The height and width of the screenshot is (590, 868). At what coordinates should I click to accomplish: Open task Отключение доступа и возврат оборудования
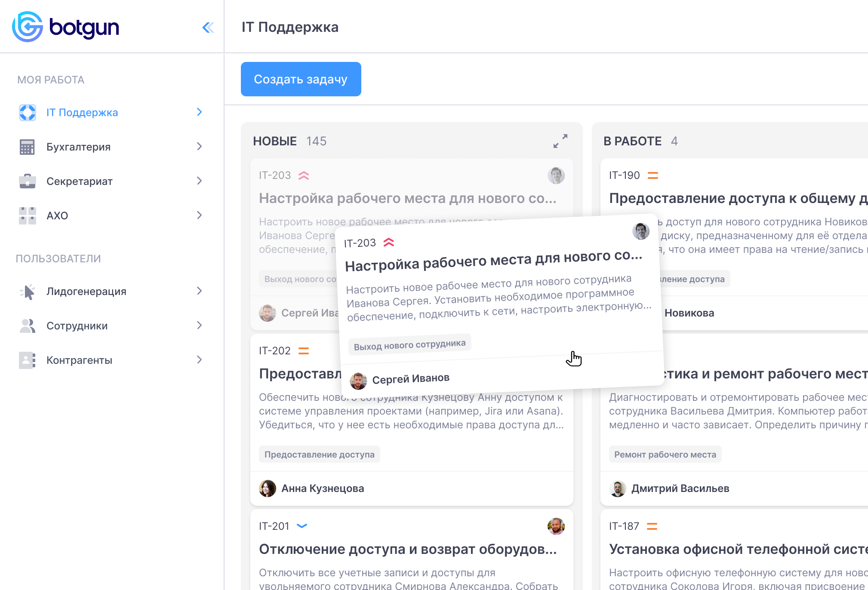point(408,549)
